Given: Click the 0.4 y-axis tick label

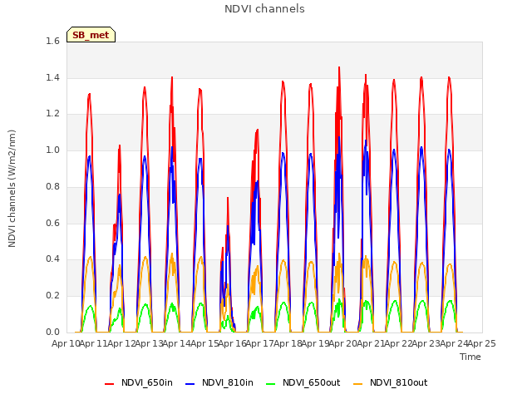Looking at the screenshot, I should [x=52, y=259].
